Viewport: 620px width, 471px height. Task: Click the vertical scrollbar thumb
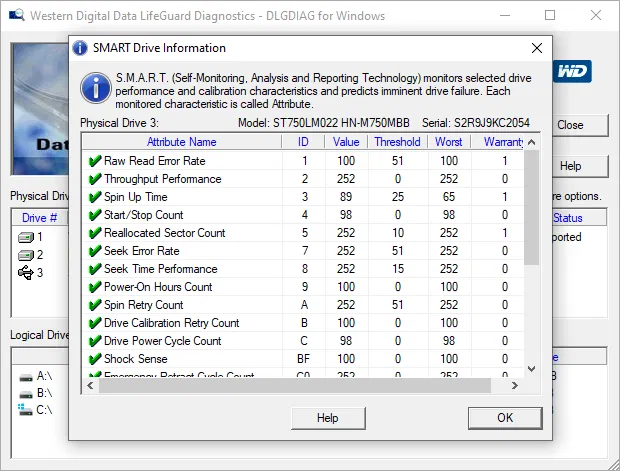[x=532, y=207]
